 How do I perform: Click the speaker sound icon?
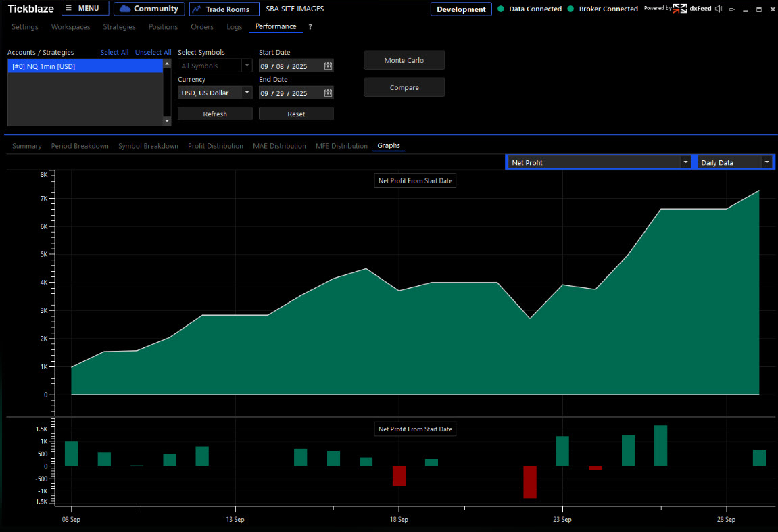coord(718,9)
